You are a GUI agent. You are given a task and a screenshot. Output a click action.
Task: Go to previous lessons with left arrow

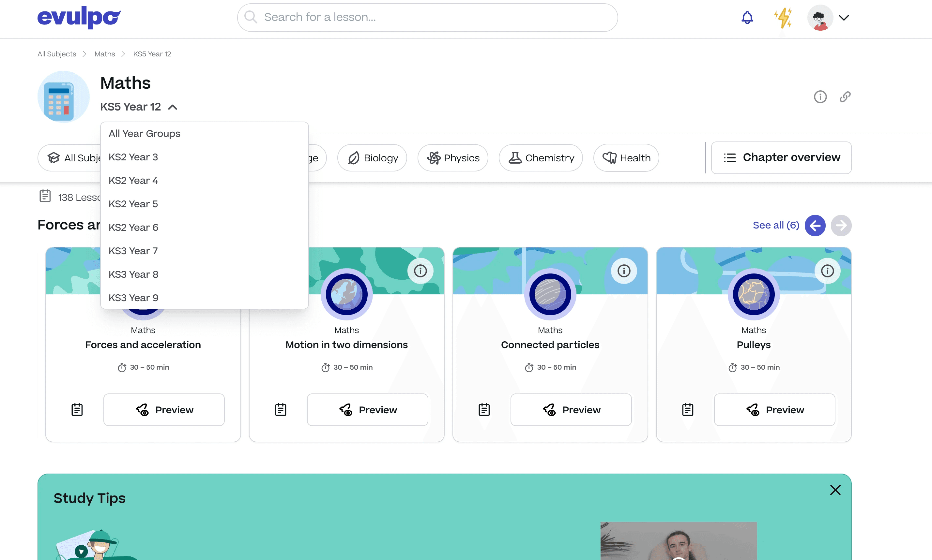(x=815, y=226)
